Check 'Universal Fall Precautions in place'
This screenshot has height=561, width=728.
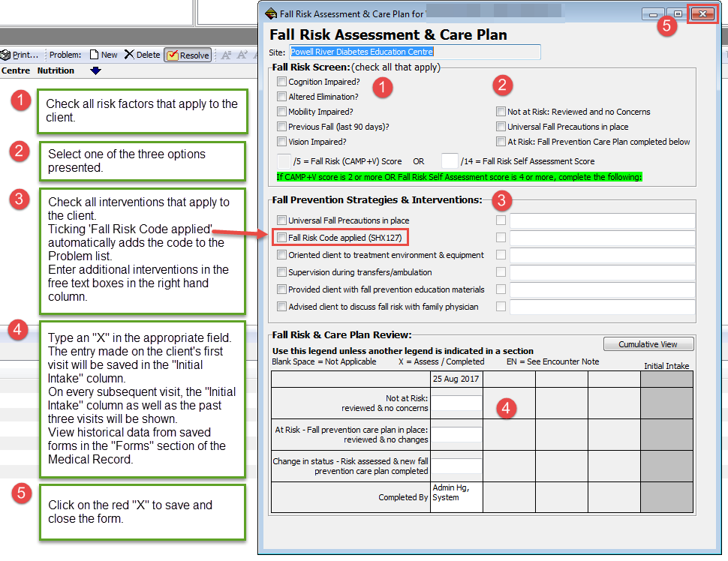coord(501,126)
